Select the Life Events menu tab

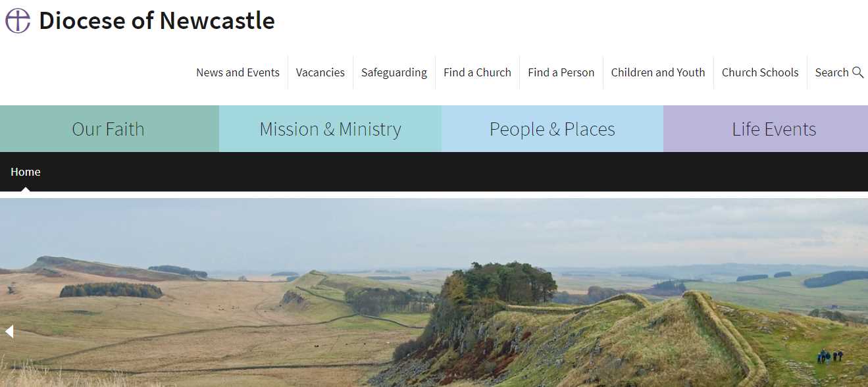766,129
